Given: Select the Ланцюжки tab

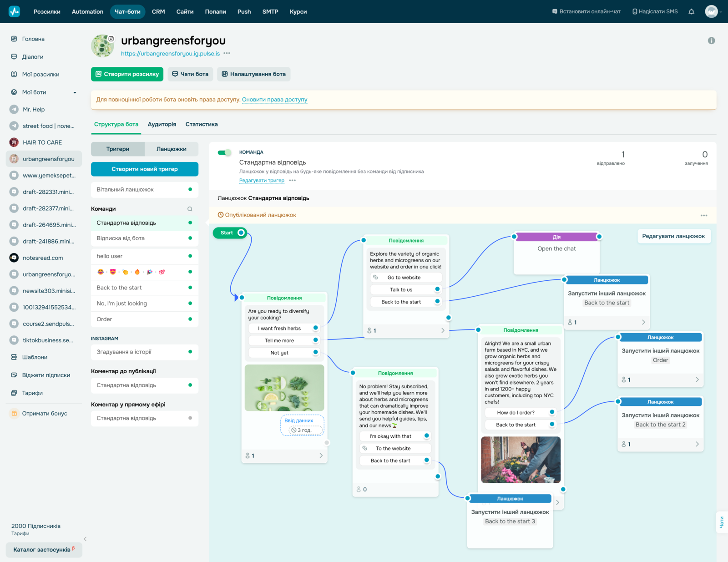Looking at the screenshot, I should pyautogui.click(x=172, y=149).
